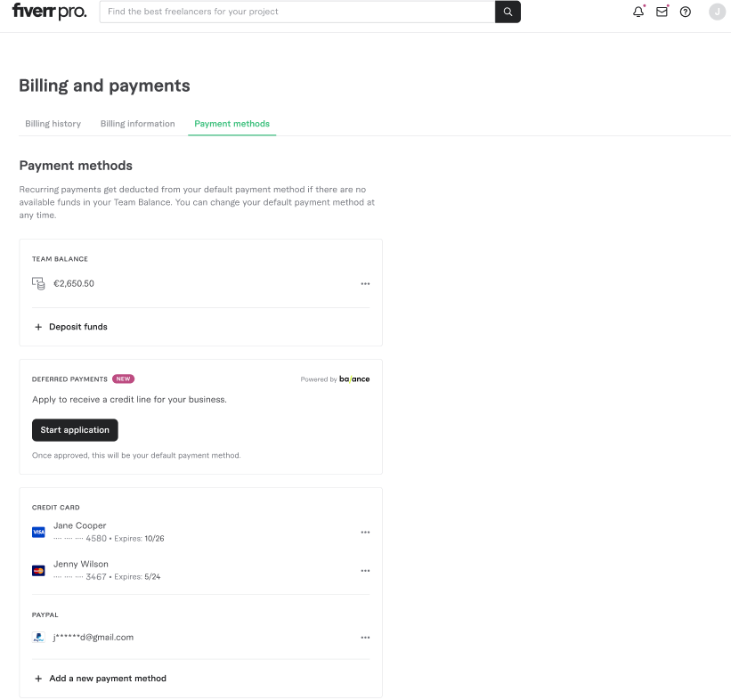Viewport: 731px width, 700px height.
Task: Open the notifications bell
Action: pyautogui.click(x=638, y=12)
